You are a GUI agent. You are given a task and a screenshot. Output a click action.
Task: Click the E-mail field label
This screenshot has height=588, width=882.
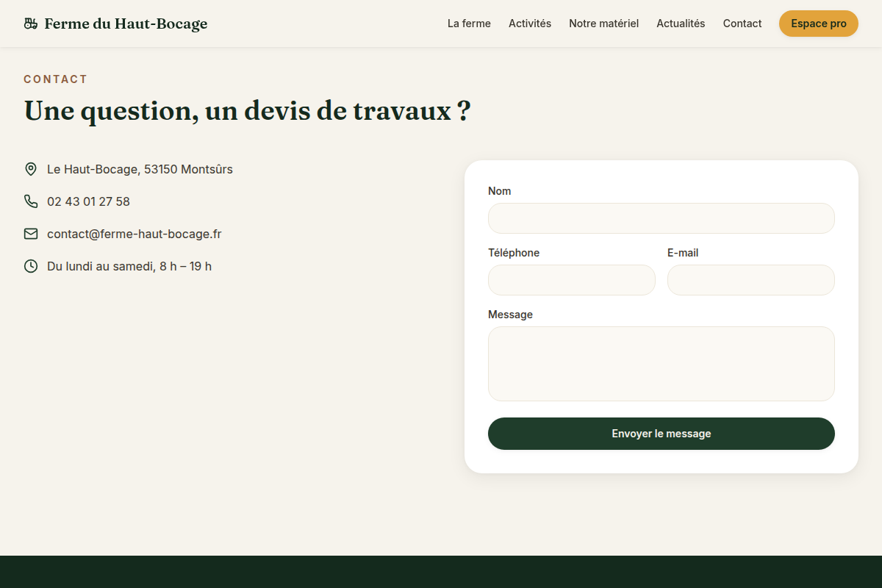click(683, 253)
